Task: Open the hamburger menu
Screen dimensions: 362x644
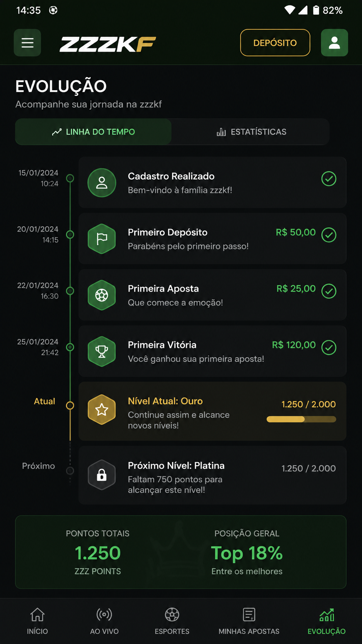Action: 27,43
